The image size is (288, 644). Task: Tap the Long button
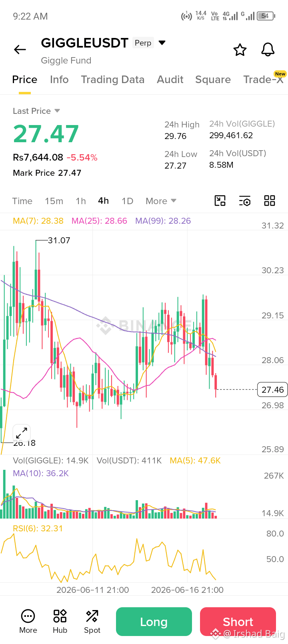coord(154,622)
